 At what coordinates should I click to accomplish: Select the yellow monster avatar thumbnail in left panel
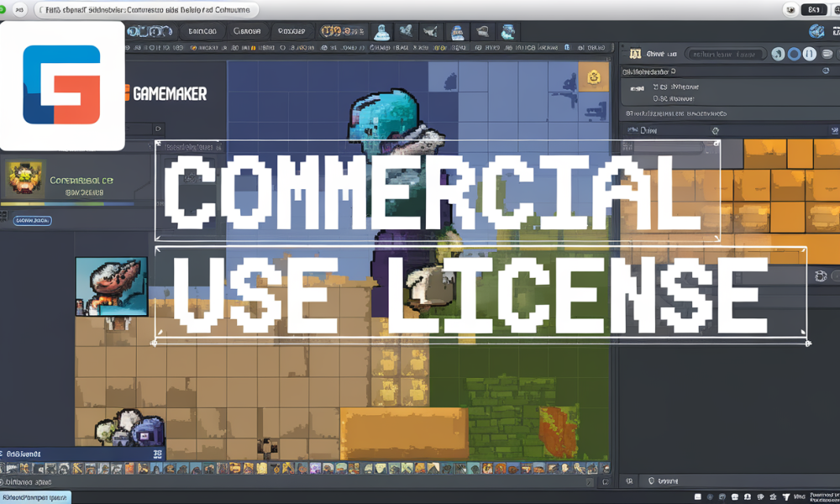24,179
